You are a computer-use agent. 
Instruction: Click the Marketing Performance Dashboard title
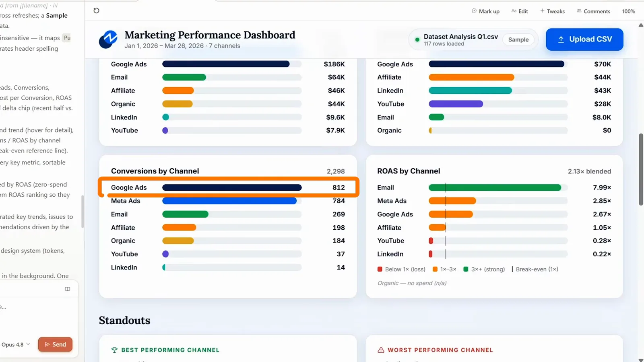click(x=210, y=35)
